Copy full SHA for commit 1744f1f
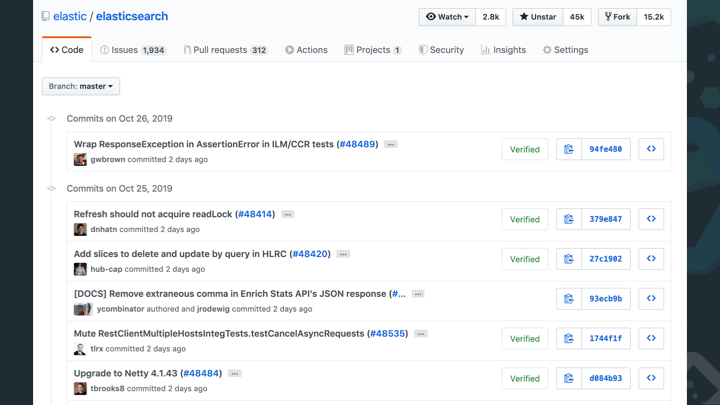 [x=568, y=338]
